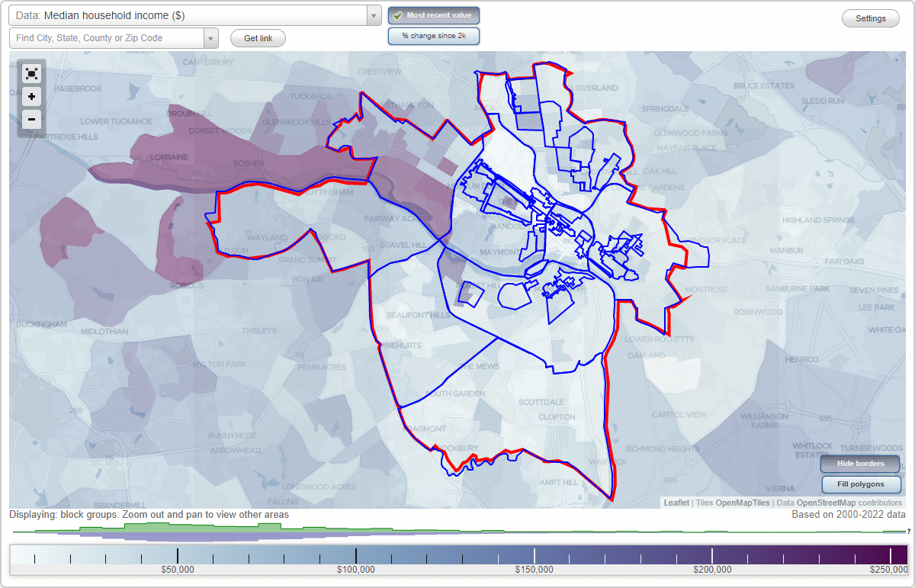Click the Get link button
The height and width of the screenshot is (588, 915).
coord(257,38)
